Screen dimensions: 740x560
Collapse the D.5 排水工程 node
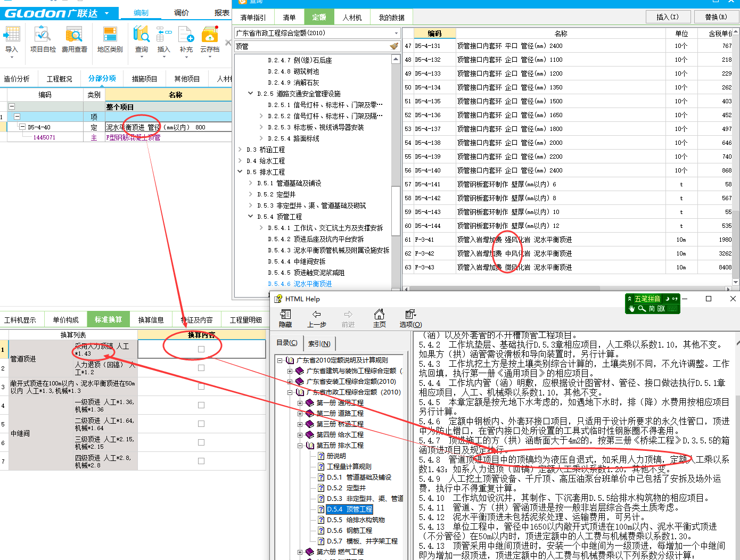[240, 172]
